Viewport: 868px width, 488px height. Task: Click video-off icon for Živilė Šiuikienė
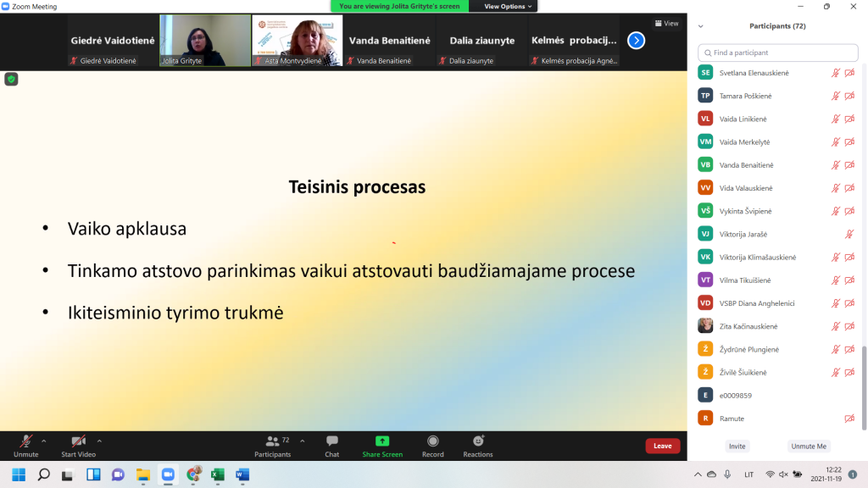point(849,373)
